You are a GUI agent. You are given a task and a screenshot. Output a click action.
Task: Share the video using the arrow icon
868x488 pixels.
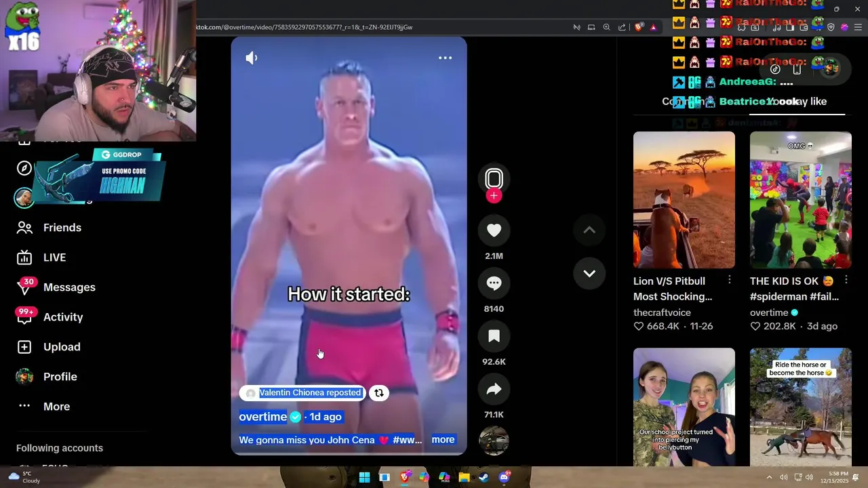[x=494, y=389]
